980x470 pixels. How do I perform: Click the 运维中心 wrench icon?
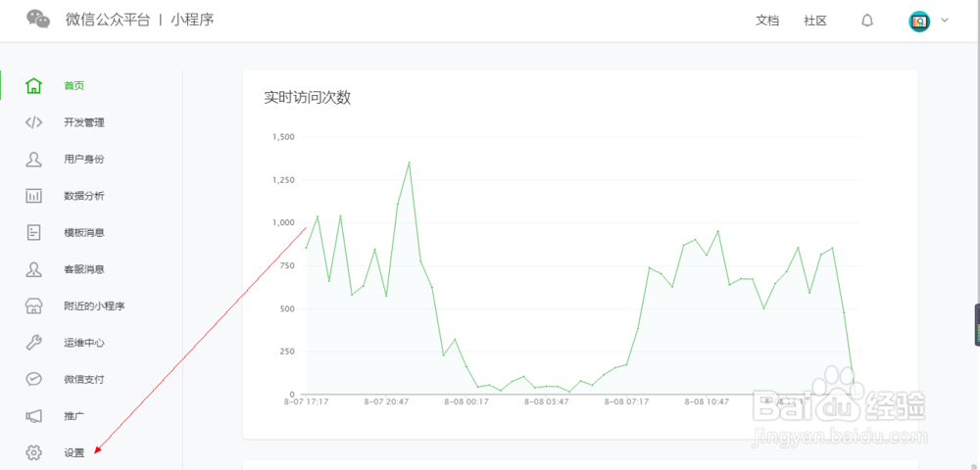click(33, 343)
